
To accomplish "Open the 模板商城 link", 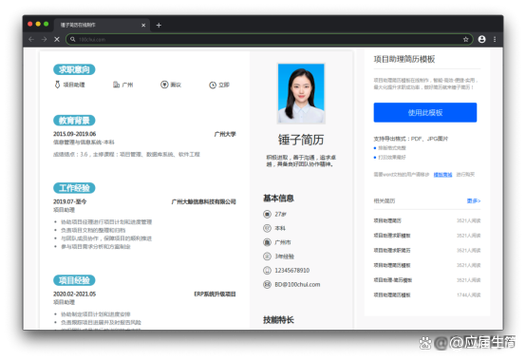I will point(443,174).
